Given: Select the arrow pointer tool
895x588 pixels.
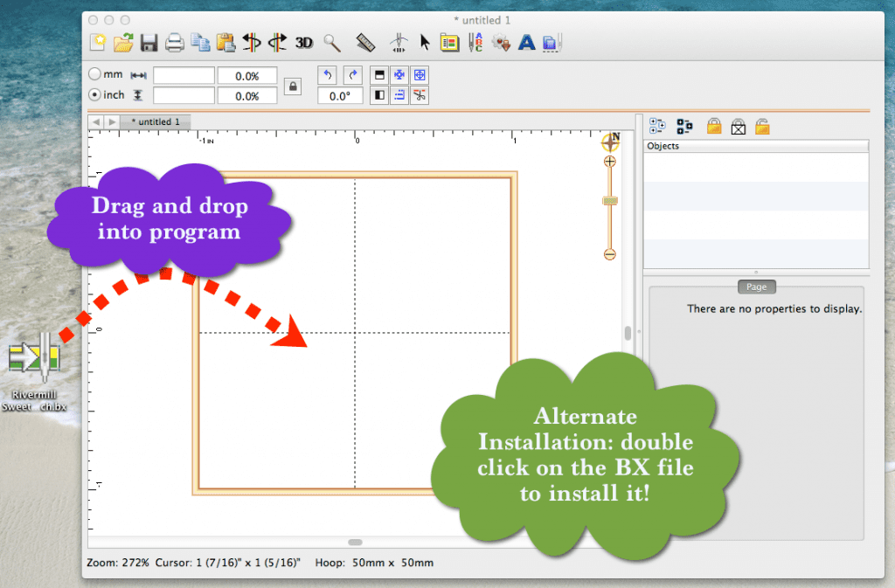Looking at the screenshot, I should coord(423,42).
